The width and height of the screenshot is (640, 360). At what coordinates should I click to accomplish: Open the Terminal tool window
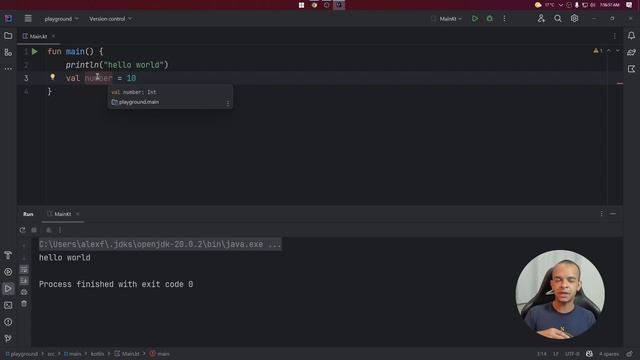[x=8, y=305]
